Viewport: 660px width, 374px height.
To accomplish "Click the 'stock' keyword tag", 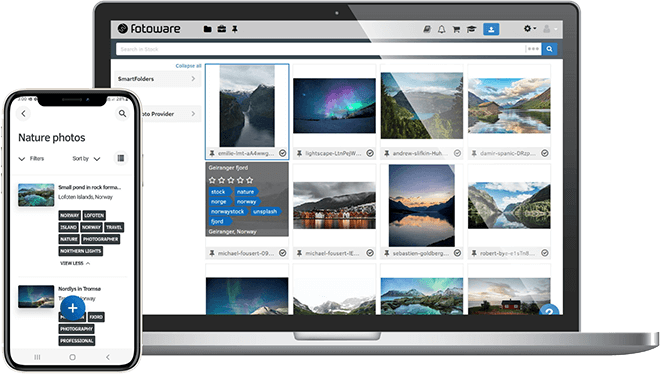I will [219, 192].
